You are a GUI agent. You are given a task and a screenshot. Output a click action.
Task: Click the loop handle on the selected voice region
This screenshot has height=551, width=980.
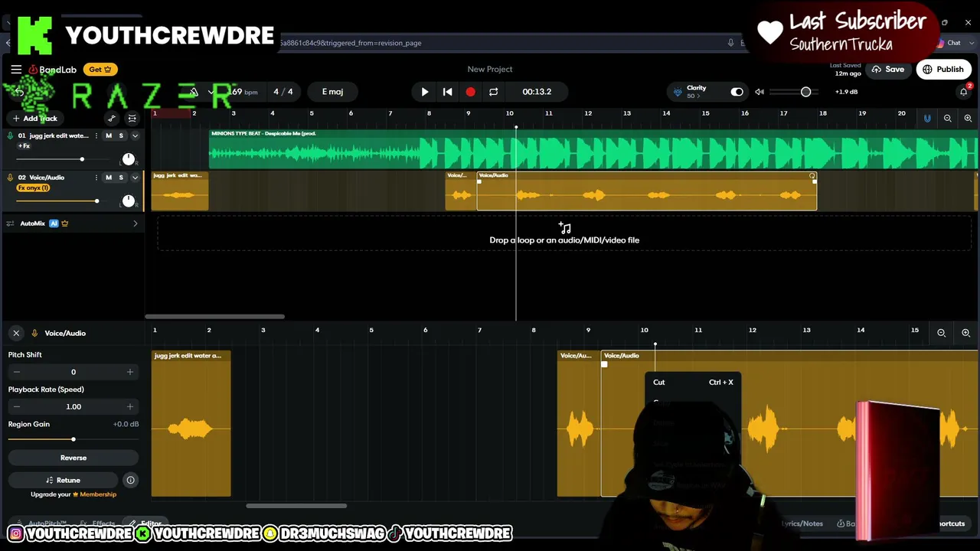coord(812,176)
